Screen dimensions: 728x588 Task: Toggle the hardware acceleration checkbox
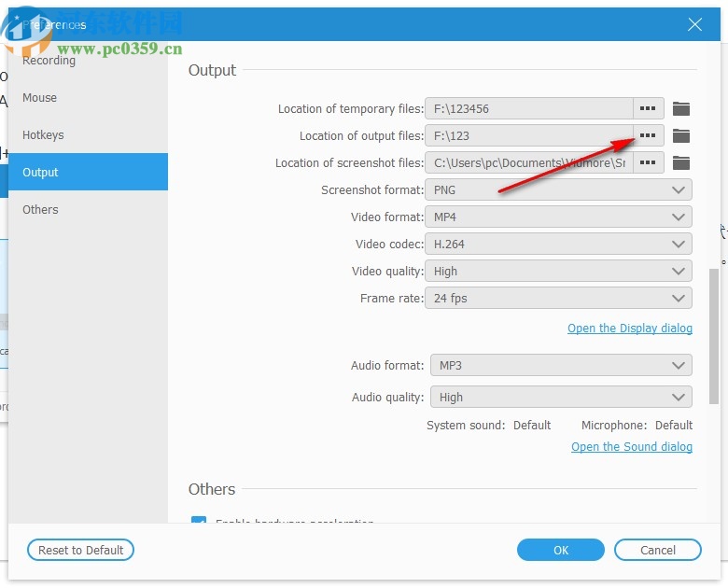(199, 520)
